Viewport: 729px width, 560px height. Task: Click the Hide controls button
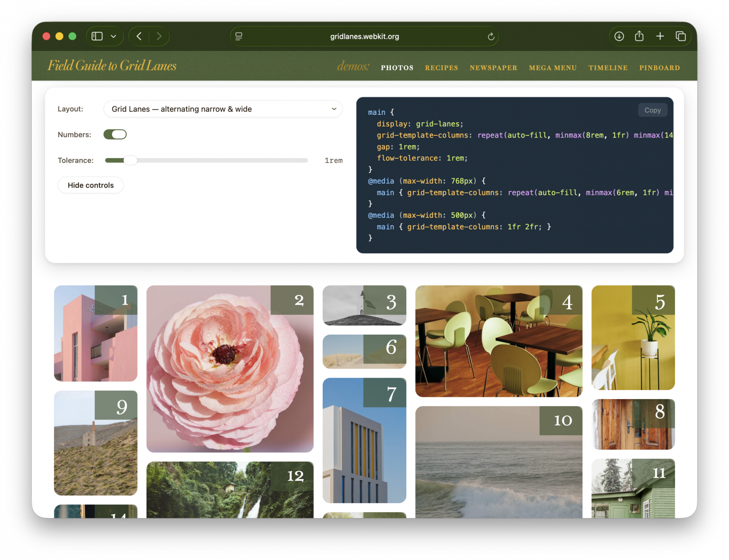(x=91, y=185)
